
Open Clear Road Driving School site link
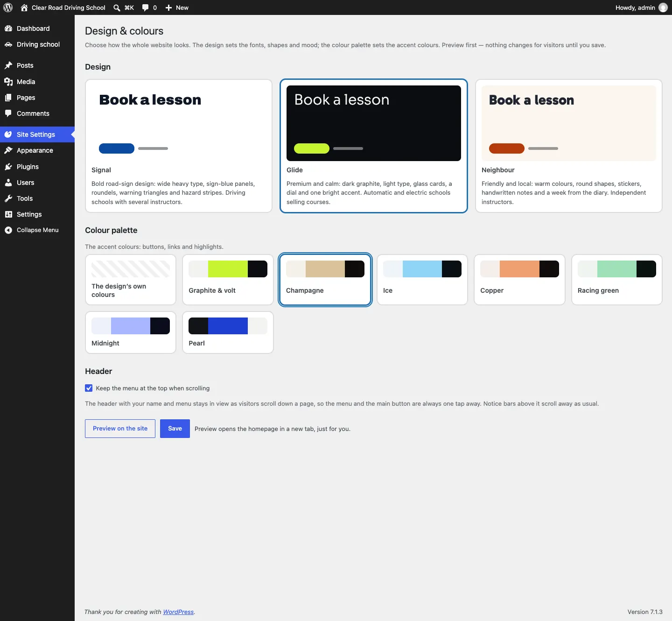pos(69,7)
